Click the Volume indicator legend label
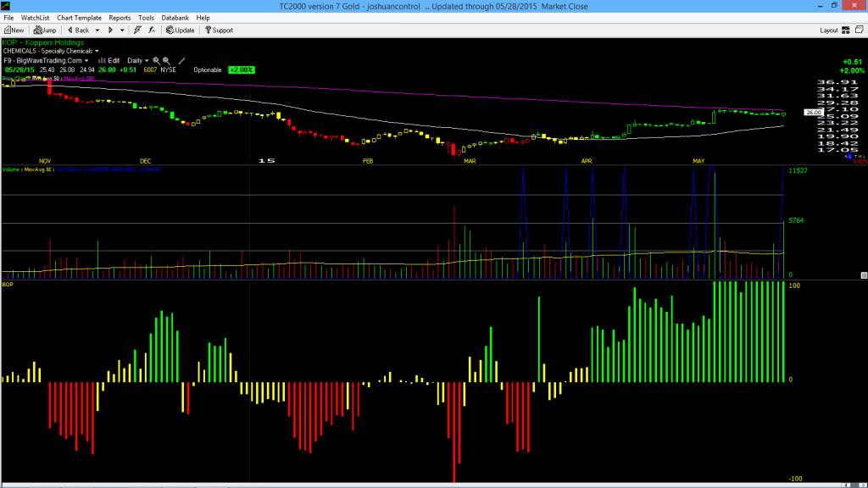Viewport: 868px width, 488px height. (x=11, y=169)
